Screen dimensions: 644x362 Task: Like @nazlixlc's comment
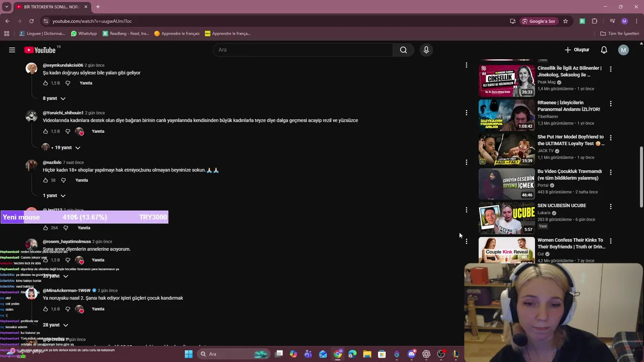coord(46,180)
